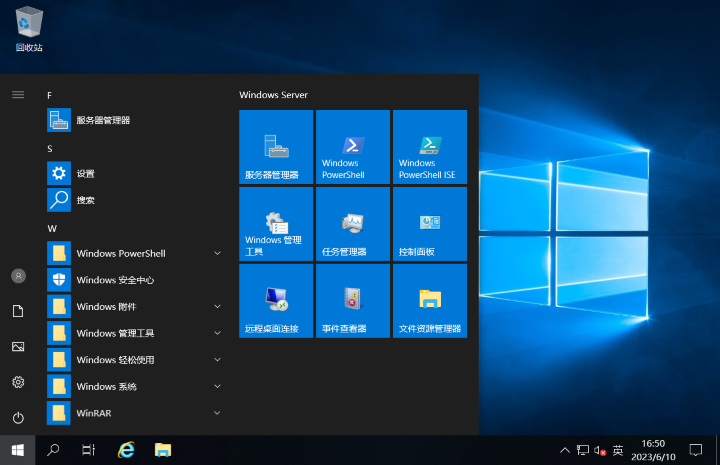720x465 pixels.
Task: Click the Windows Start button on taskbar
Action: (x=17, y=450)
